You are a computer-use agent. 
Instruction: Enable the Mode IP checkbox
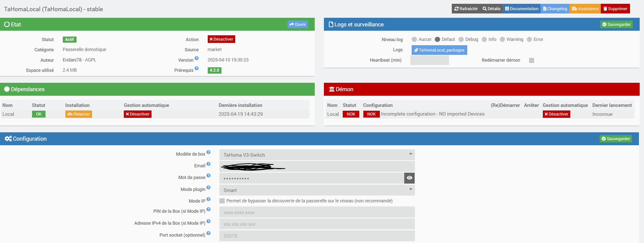point(222,201)
